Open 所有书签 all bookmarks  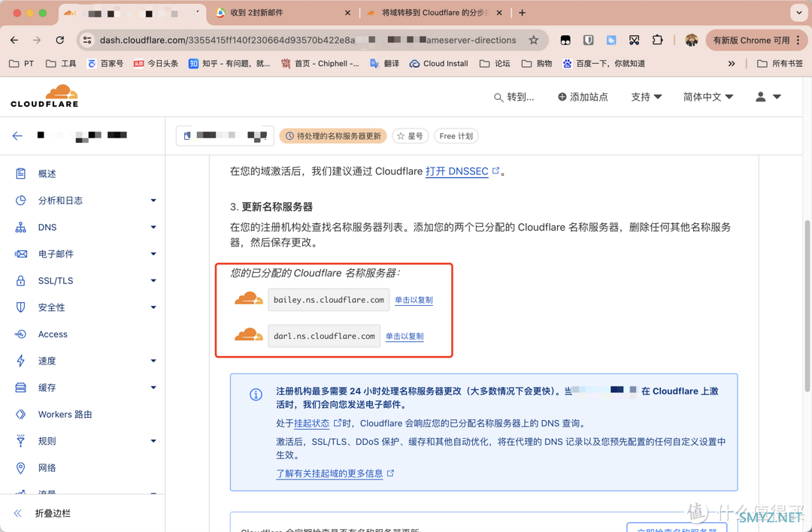coord(780,64)
